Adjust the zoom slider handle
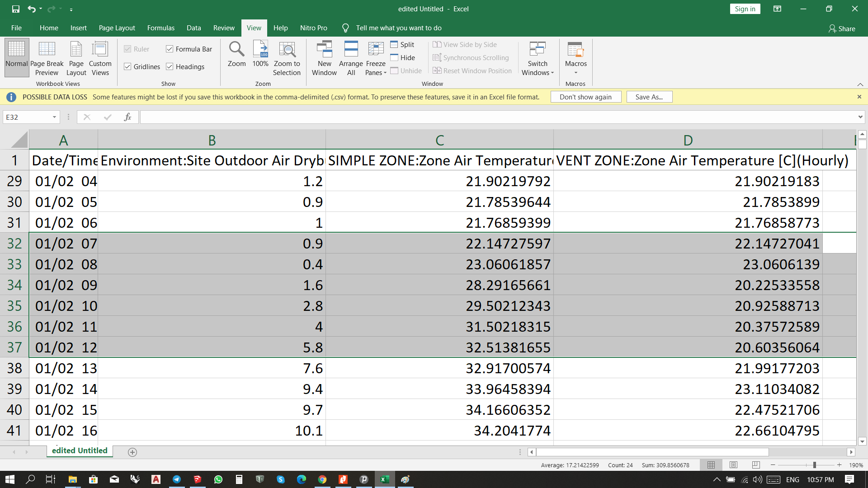The height and width of the screenshot is (488, 868). [x=814, y=465]
